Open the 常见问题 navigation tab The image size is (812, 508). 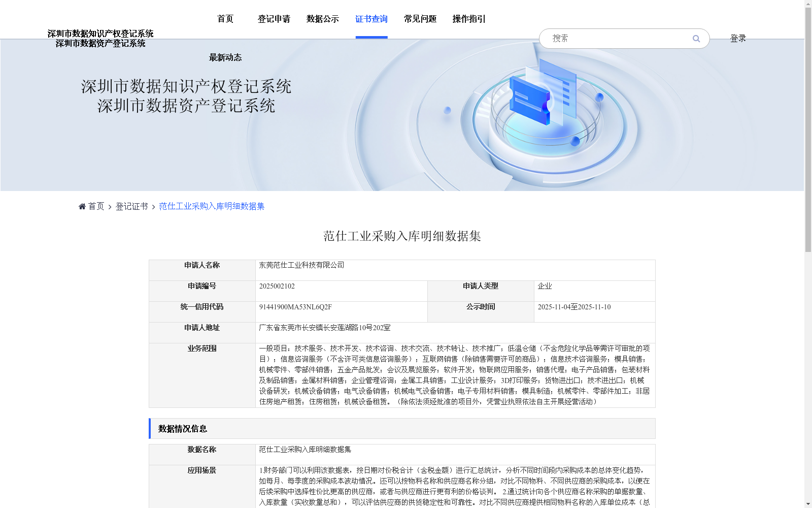(x=420, y=19)
